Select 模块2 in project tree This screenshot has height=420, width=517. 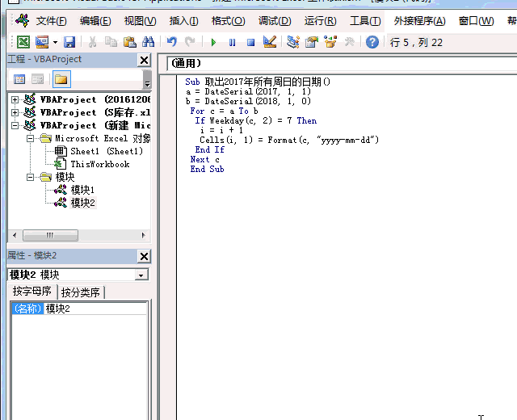click(x=82, y=203)
